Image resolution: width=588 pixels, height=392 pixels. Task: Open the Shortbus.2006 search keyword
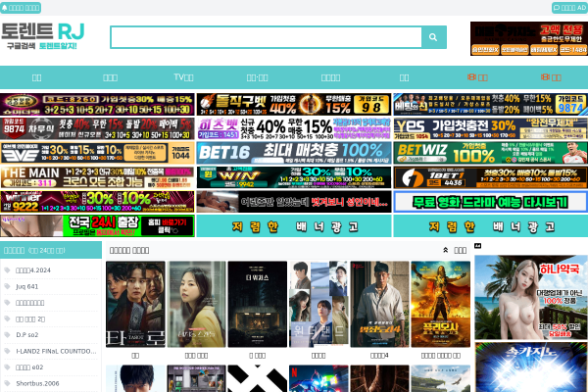point(37,383)
